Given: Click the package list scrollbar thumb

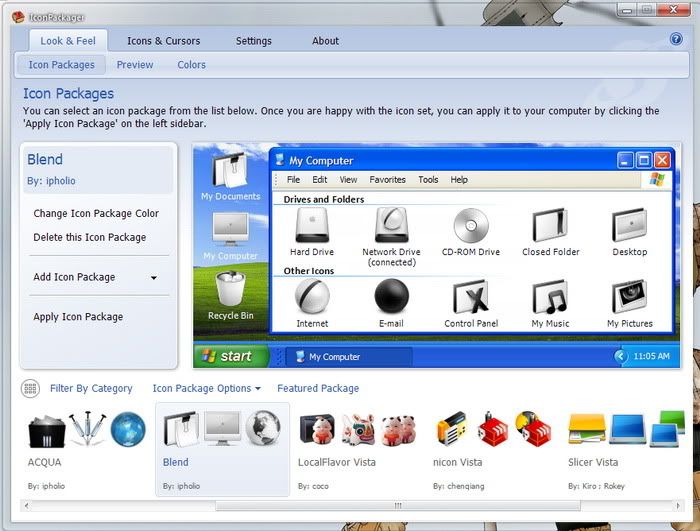Looking at the screenshot, I should click(398, 506).
